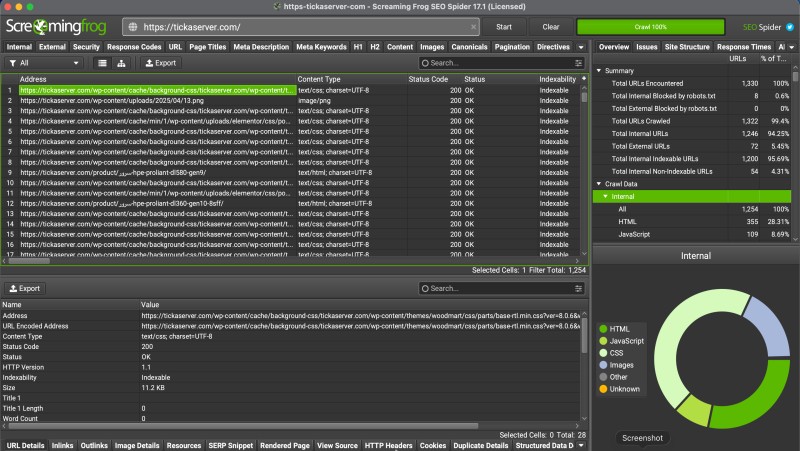
Task: Switch to the Canonicals tab
Action: [x=469, y=47]
